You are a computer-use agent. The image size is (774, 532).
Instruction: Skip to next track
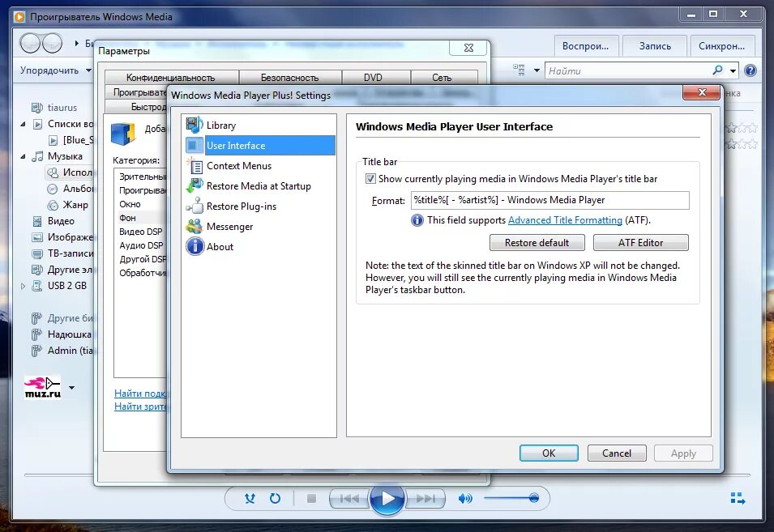click(425, 499)
